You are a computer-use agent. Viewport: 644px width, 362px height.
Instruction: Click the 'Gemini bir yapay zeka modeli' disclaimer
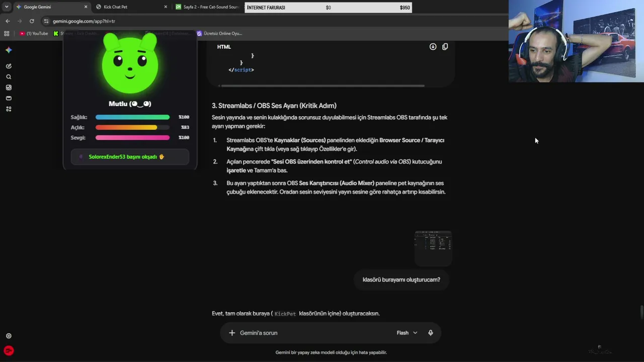331,352
